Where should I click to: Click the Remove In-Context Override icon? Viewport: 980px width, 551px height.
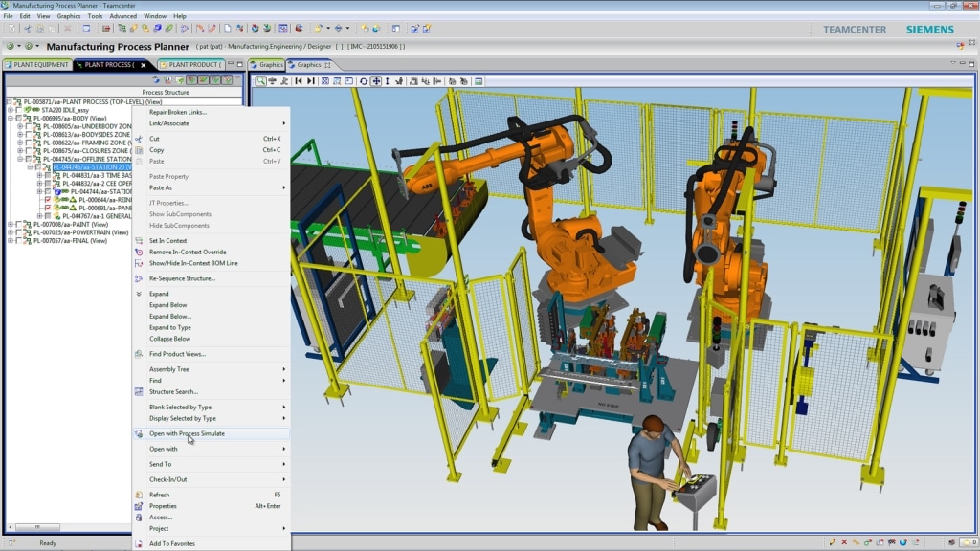click(x=139, y=252)
